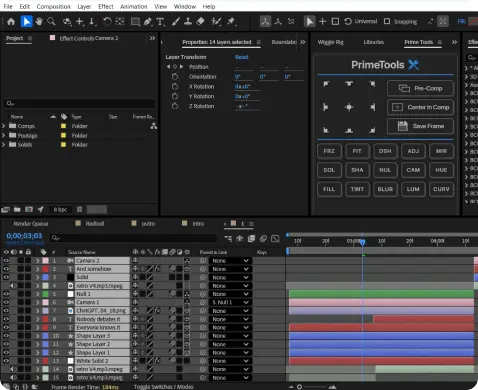Expand the Comps folder
The height and width of the screenshot is (390, 478).
pos(3,126)
